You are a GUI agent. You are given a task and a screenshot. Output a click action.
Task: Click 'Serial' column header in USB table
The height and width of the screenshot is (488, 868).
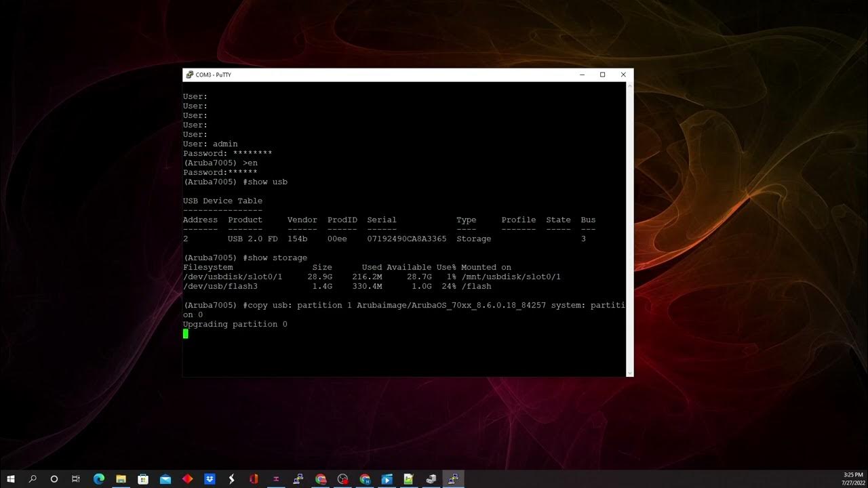click(x=382, y=220)
